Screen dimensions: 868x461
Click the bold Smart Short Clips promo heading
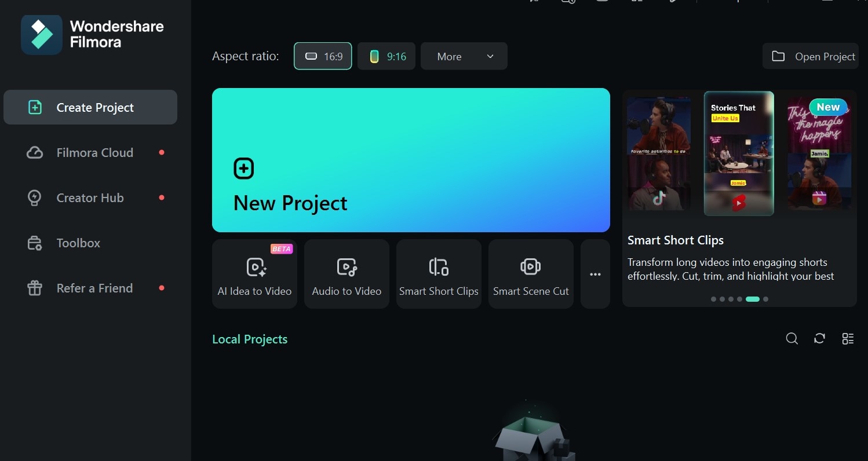pyautogui.click(x=676, y=240)
